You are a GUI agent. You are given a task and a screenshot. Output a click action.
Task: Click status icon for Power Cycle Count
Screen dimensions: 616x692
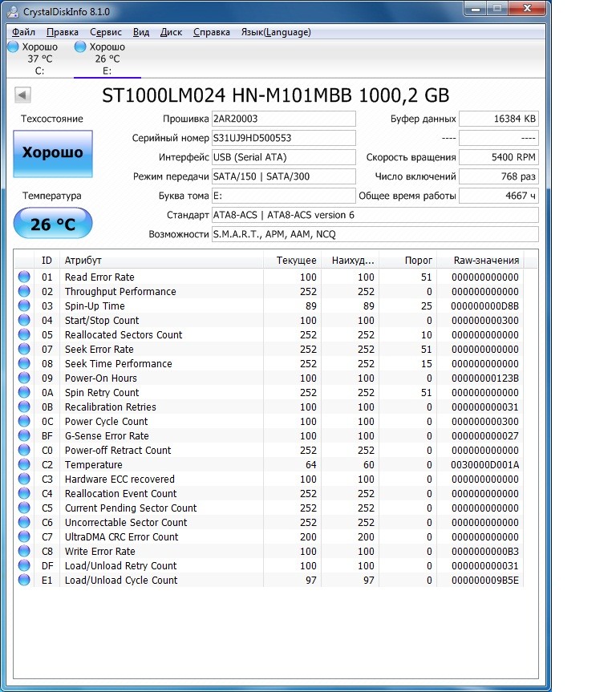24,421
